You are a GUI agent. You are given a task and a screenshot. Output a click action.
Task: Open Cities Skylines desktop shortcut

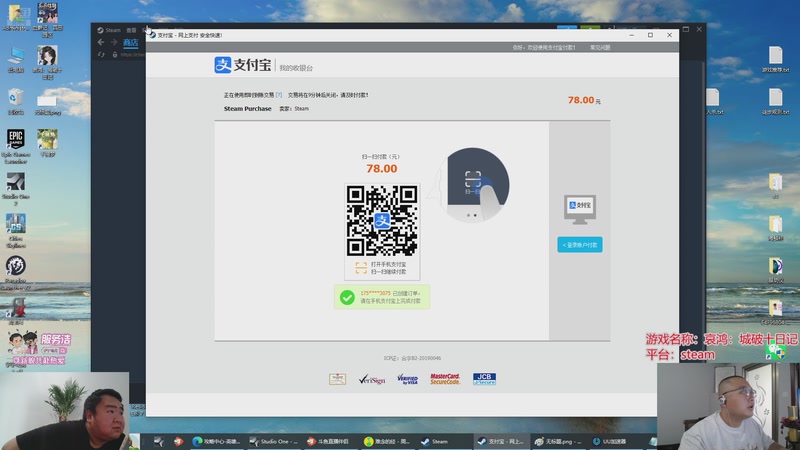pyautogui.click(x=16, y=231)
